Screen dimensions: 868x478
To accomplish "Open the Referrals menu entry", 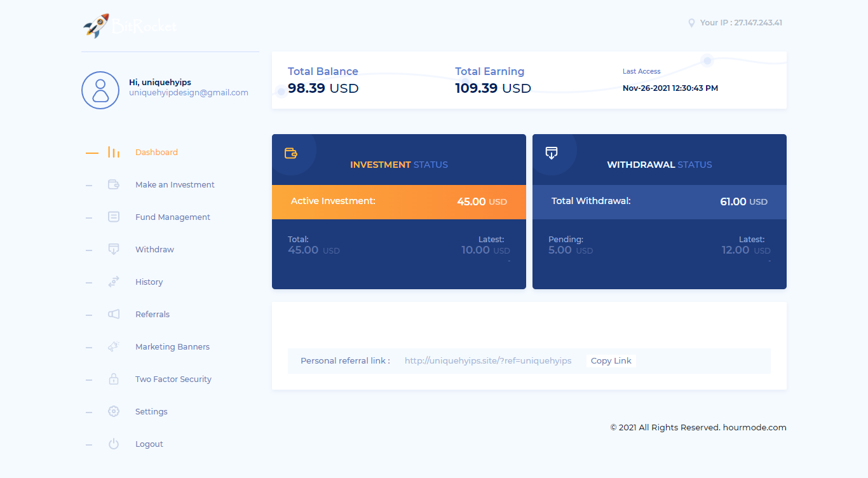I will 153,315.
